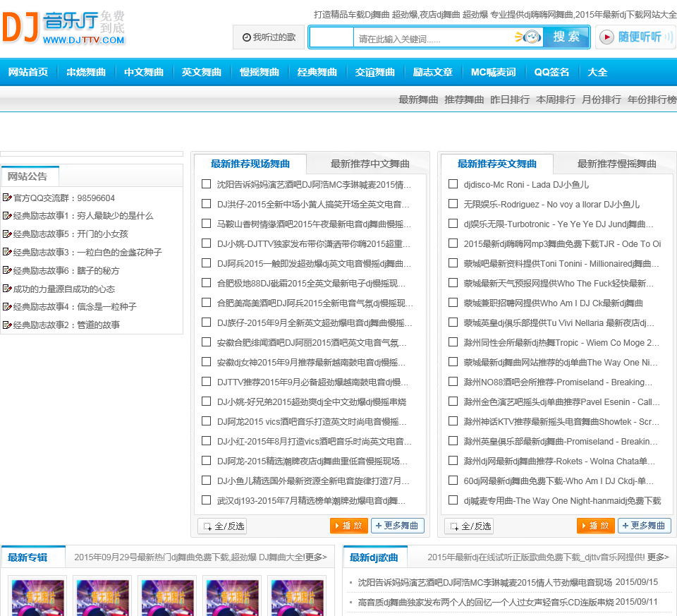Select the 最新推荐英文舞曲 tab

pyautogui.click(x=497, y=164)
